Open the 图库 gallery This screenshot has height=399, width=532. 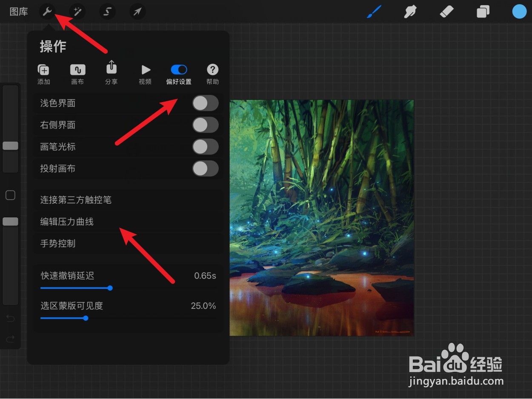click(x=19, y=11)
